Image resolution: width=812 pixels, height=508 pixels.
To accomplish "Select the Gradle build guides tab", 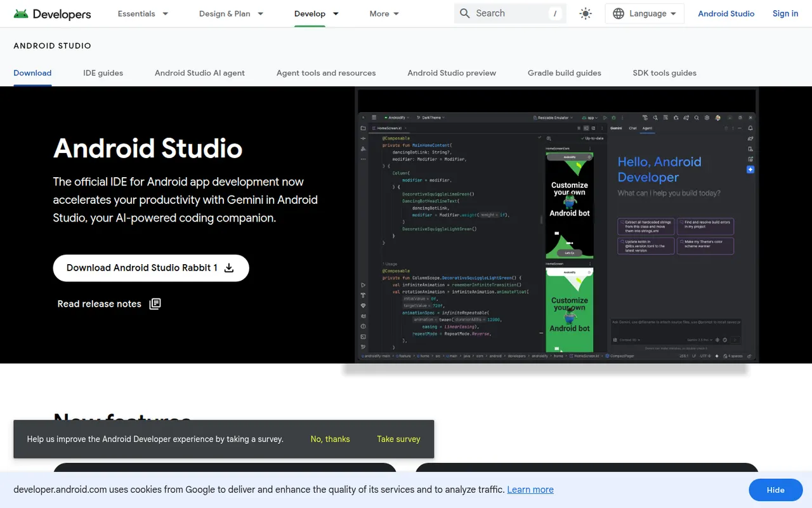I will (565, 73).
